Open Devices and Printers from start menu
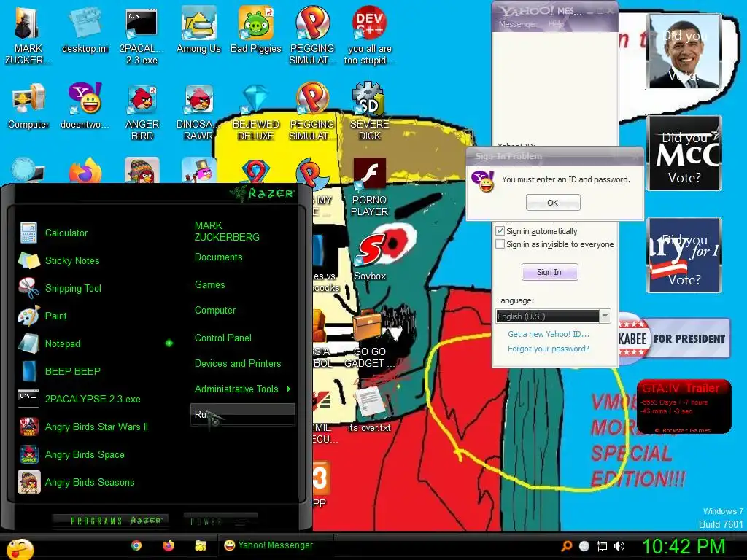Viewport: 747px width, 560px height. [238, 363]
